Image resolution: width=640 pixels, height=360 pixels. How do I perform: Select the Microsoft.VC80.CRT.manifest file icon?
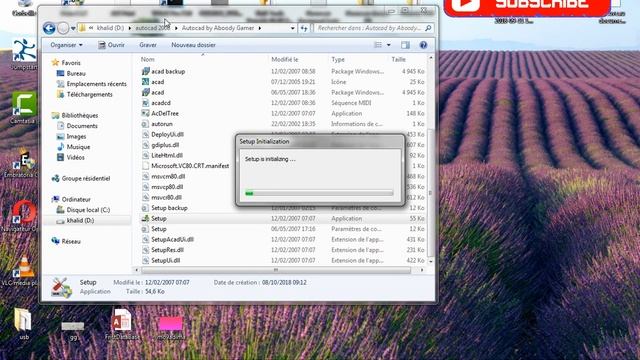(145, 166)
